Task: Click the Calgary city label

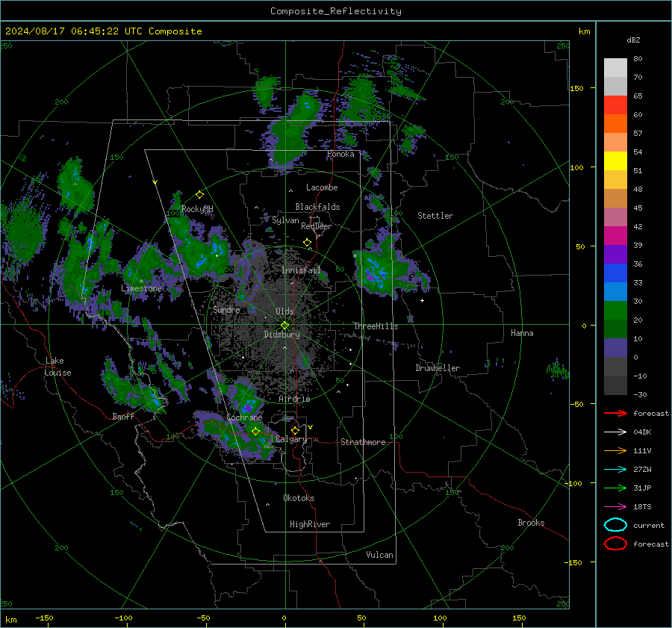Action: click(291, 439)
